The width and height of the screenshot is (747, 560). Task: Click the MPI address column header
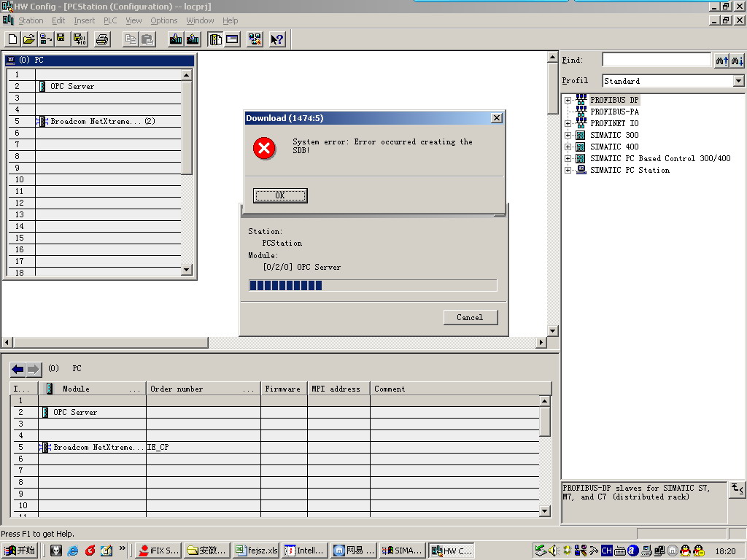tap(338, 389)
